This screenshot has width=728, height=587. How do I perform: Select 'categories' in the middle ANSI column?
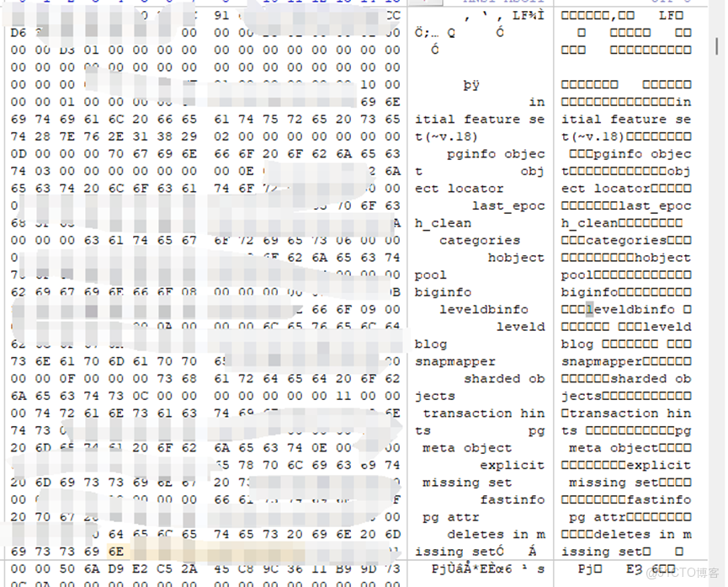480,240
